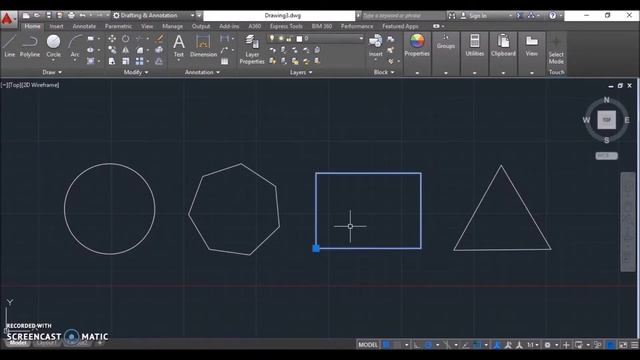The height and width of the screenshot is (360, 640).
Task: Click the N direction on the ViewCube compass
Action: point(607,100)
